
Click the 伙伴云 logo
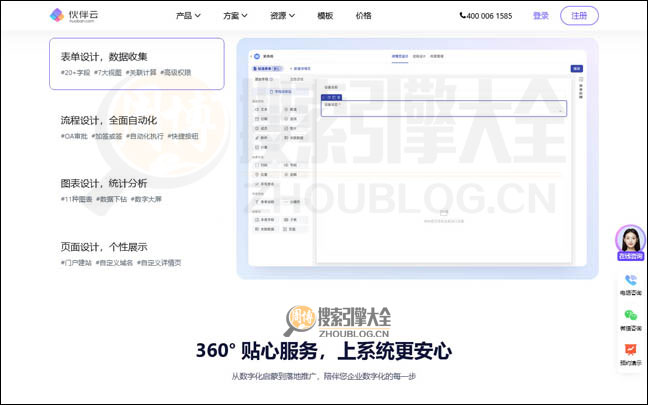tap(74, 15)
